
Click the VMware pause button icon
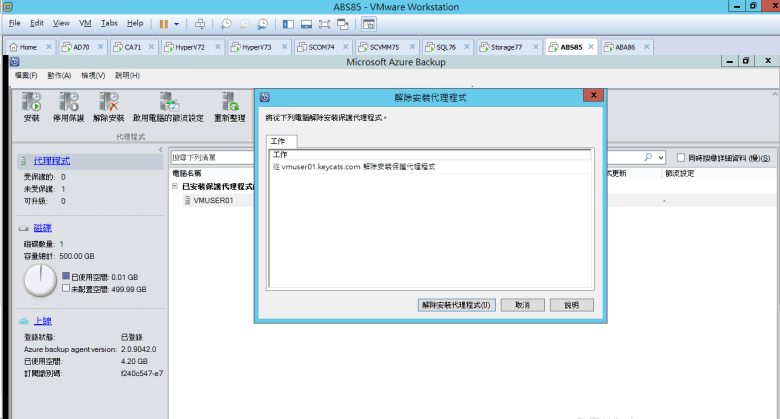click(x=163, y=23)
